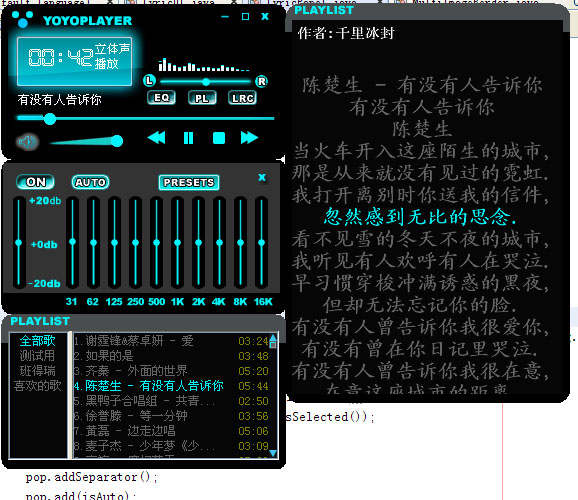This screenshot has width=578, height=500.
Task: Select song 2 如果的是
Action: [x=171, y=356]
